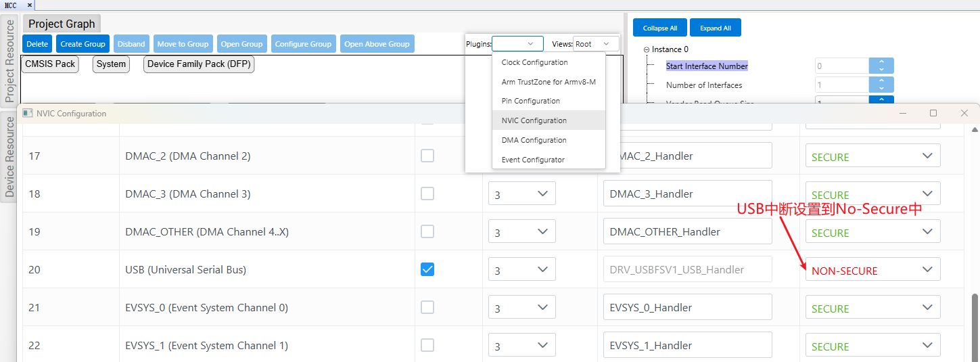Open the DMAC_OTHER priority dropdown
Viewport: 980px width, 362px height.
[x=522, y=231]
